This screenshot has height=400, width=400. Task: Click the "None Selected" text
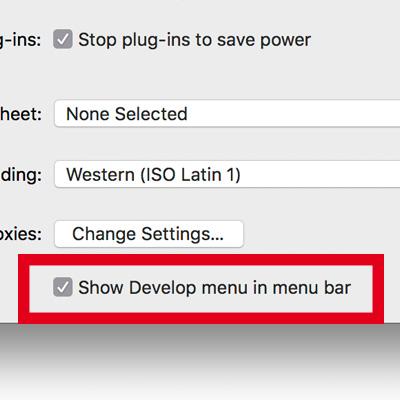pyautogui.click(x=127, y=114)
